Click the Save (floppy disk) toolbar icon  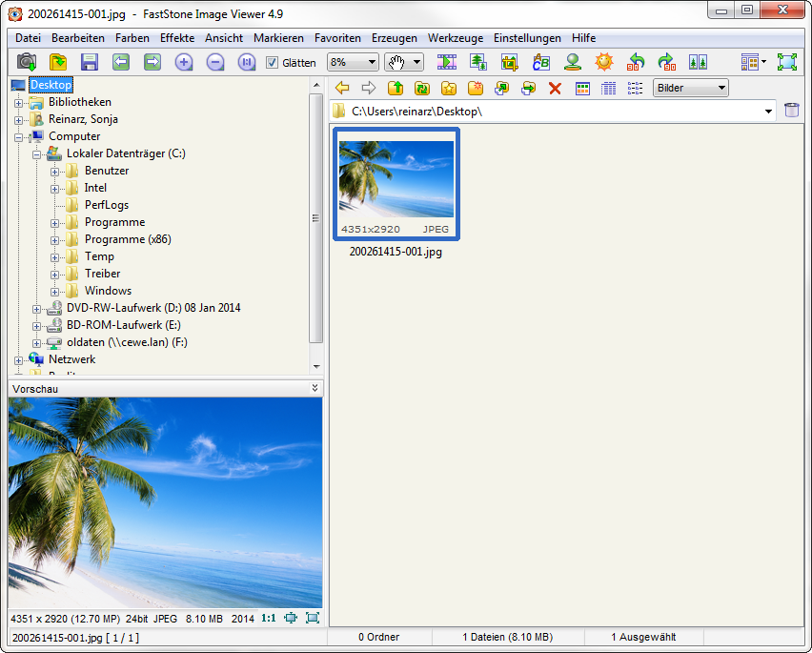click(x=90, y=62)
